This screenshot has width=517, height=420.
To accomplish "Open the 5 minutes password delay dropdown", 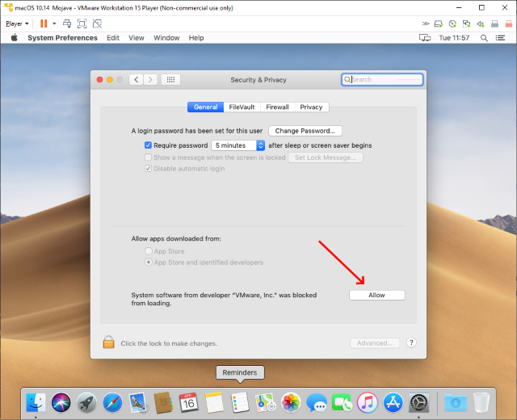I will pos(238,145).
